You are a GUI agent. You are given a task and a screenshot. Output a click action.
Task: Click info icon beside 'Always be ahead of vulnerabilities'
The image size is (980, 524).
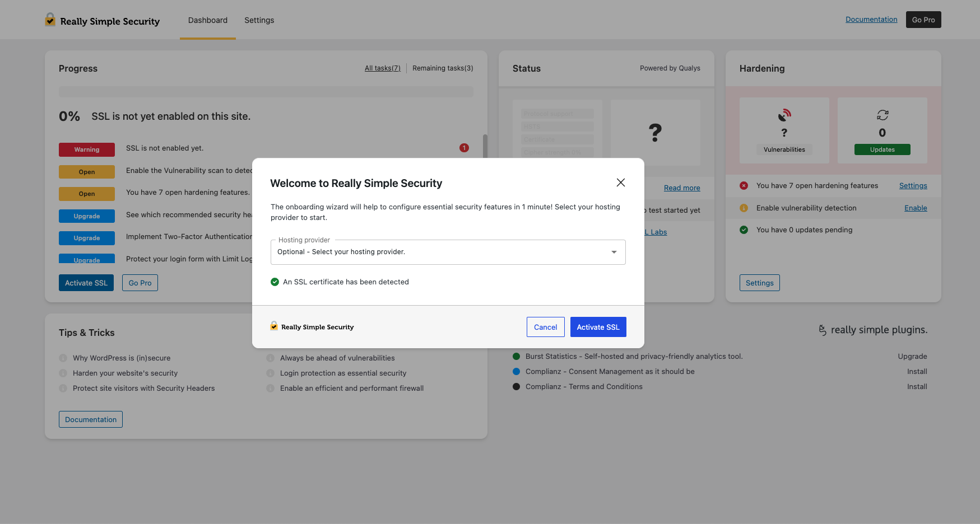270,358
